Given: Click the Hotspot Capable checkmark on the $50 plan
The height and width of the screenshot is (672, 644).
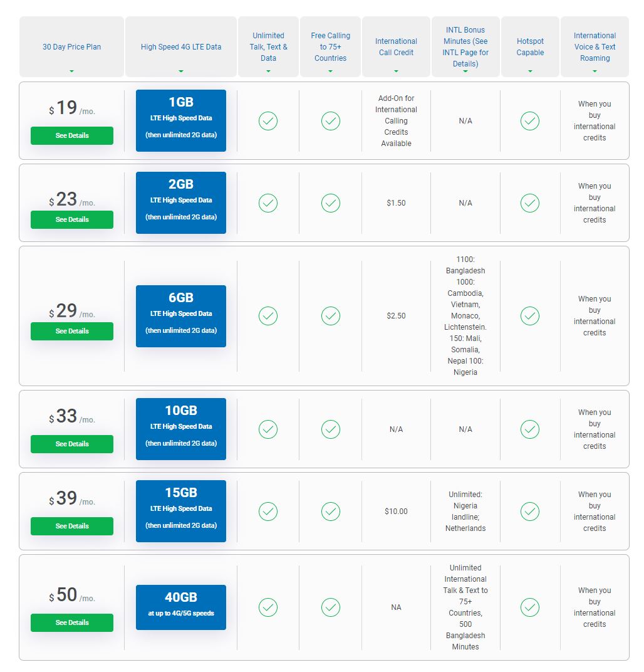Looking at the screenshot, I should click(x=530, y=607).
